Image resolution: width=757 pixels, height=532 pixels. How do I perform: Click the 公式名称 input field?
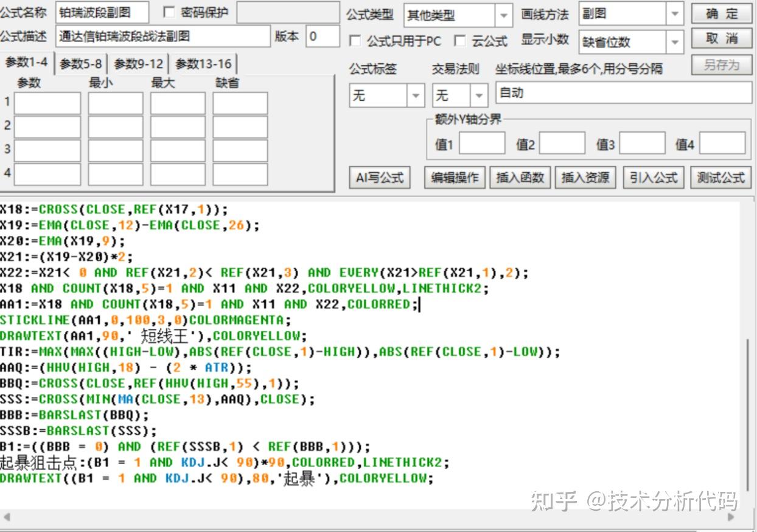point(102,12)
